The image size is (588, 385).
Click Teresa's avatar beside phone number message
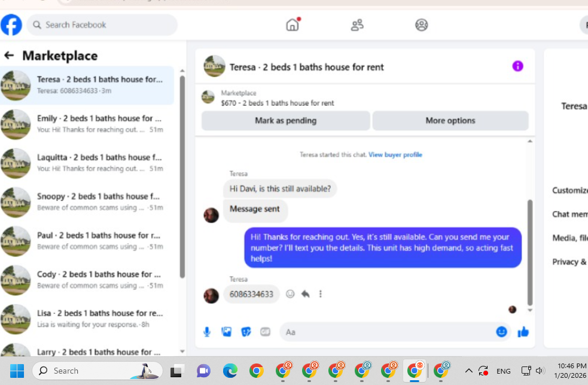(211, 296)
